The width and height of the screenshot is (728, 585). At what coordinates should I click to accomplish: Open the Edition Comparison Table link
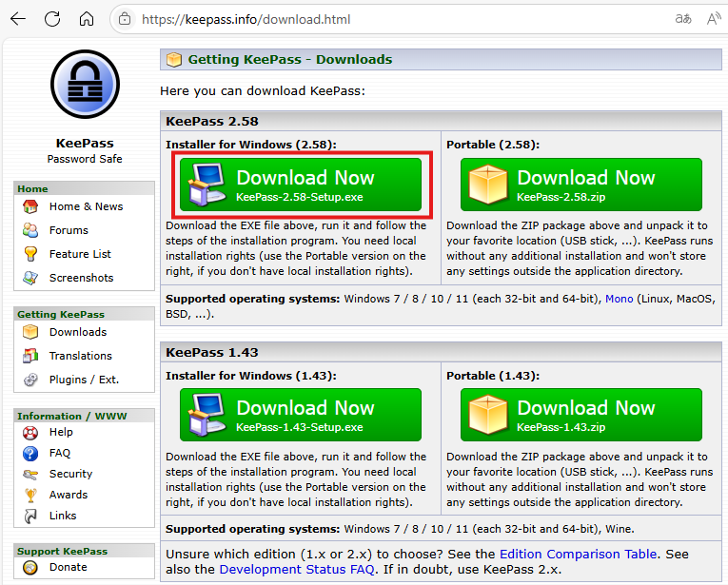(x=578, y=554)
